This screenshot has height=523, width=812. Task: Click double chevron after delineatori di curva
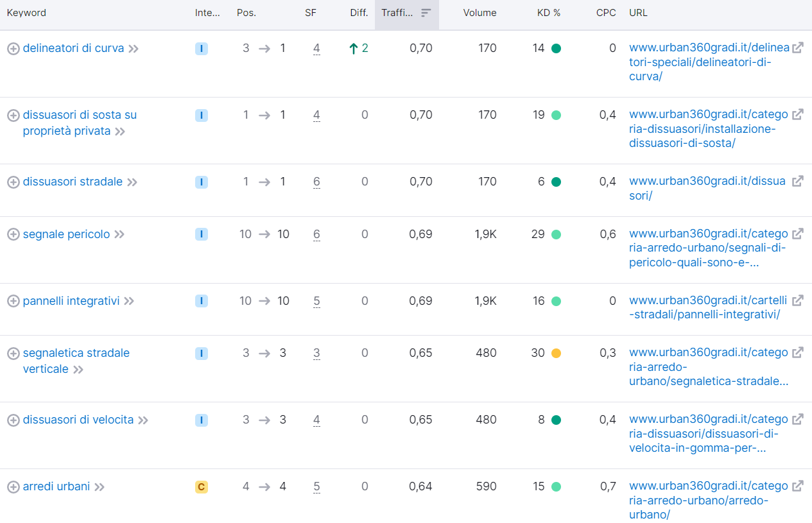[134, 49]
